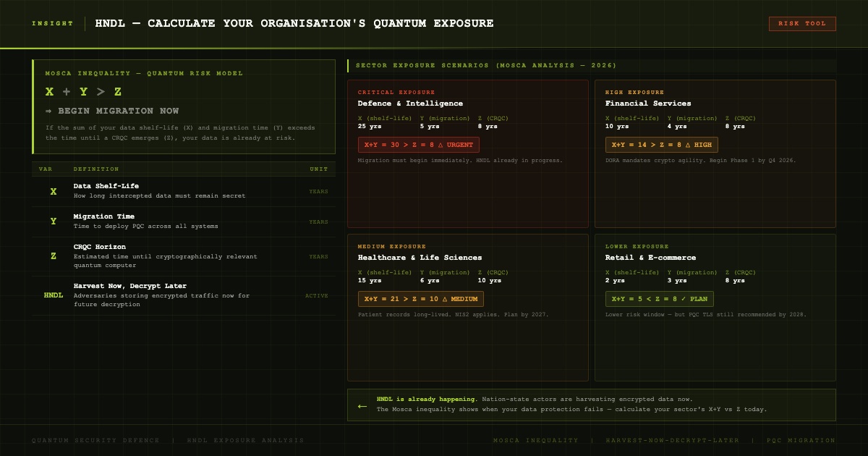Click '5 yrs' migration in Defence card

click(430, 127)
